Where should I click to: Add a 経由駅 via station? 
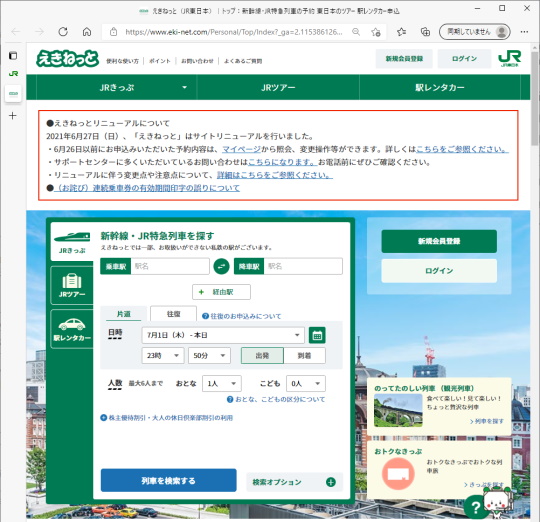(x=221, y=292)
